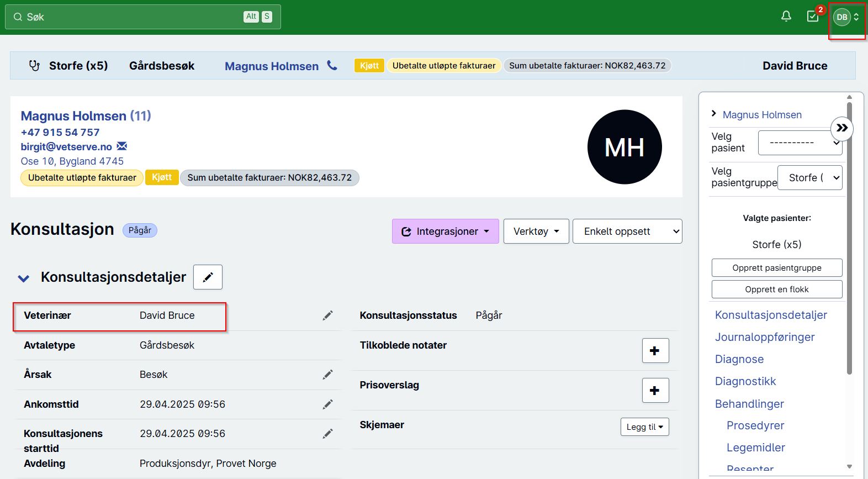Click the client card Sum ubetalte fakturaer tag
The width and height of the screenshot is (868, 479).
coord(269,178)
